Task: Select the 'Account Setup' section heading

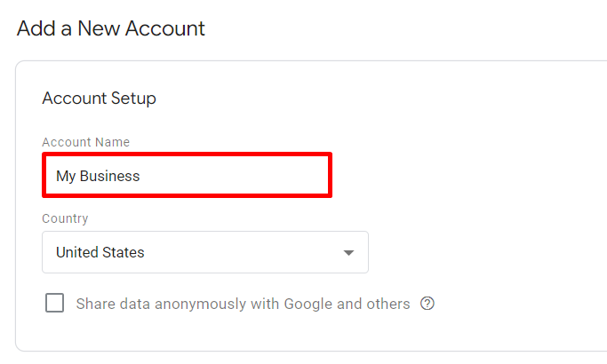Action: (x=100, y=99)
